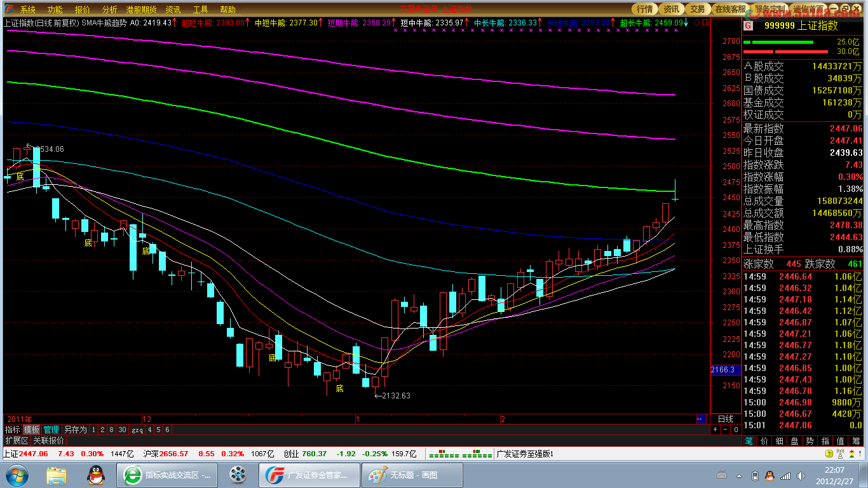
Task: Select template slot 8
Action: pyautogui.click(x=111, y=430)
